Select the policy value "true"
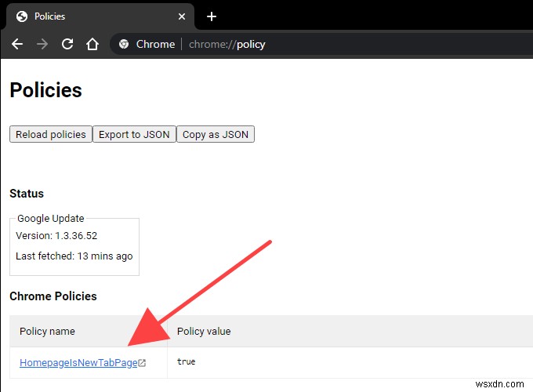 tap(187, 362)
